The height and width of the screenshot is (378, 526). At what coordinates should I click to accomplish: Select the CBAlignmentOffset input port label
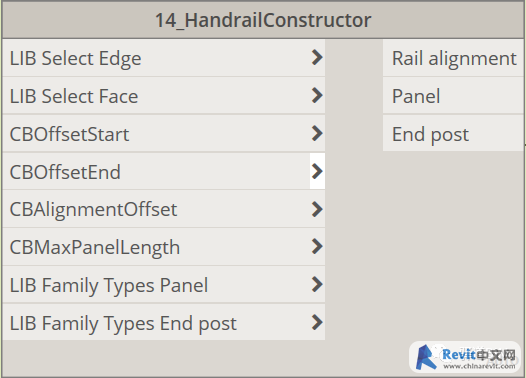point(93,210)
